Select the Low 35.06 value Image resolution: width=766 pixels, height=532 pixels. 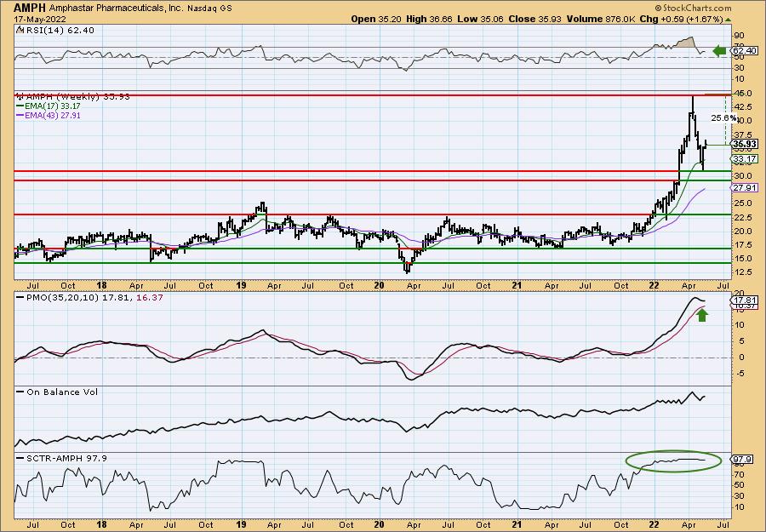[x=480, y=19]
